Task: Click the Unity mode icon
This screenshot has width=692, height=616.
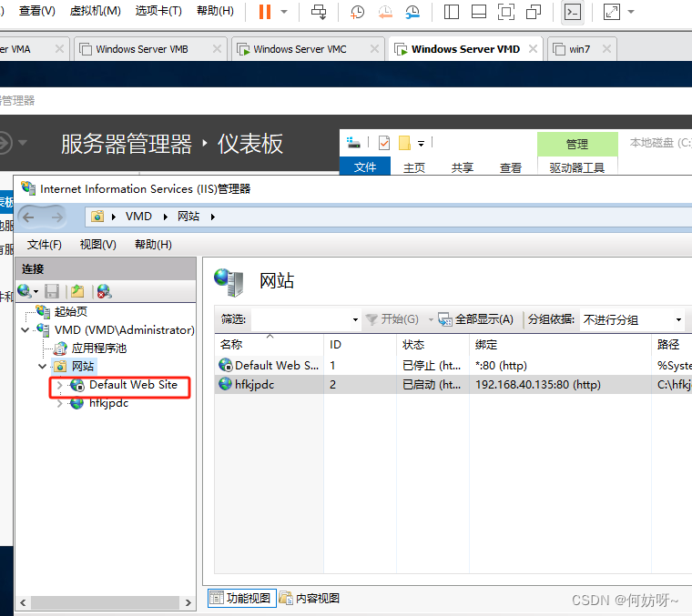Action: (x=534, y=12)
